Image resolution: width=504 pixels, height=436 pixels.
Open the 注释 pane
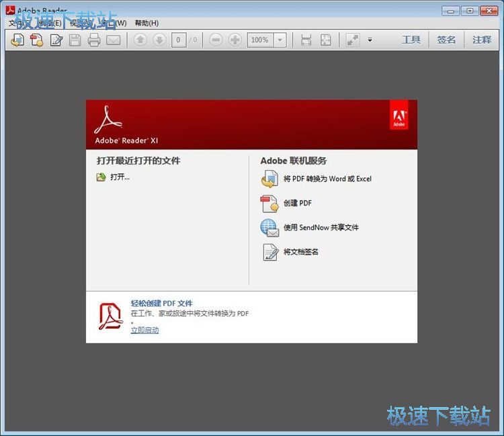(482, 40)
